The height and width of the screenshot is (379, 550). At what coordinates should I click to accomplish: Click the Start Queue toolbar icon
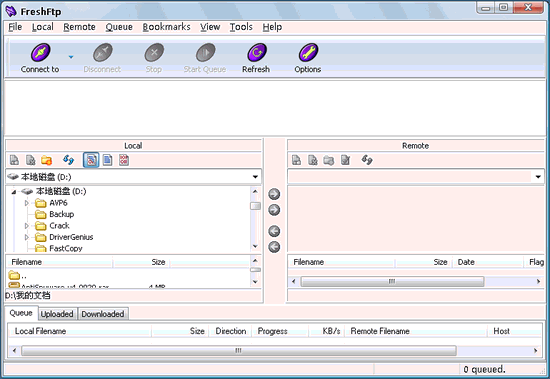[206, 53]
